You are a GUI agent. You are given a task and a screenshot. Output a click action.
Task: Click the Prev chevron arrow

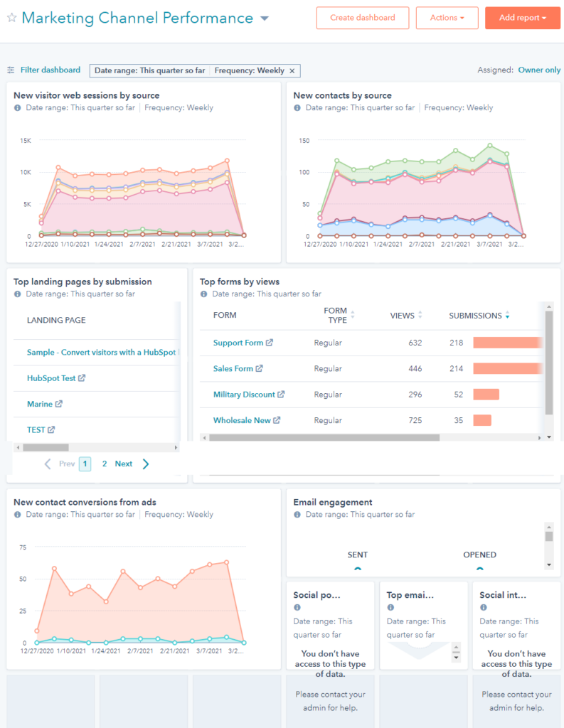point(48,464)
